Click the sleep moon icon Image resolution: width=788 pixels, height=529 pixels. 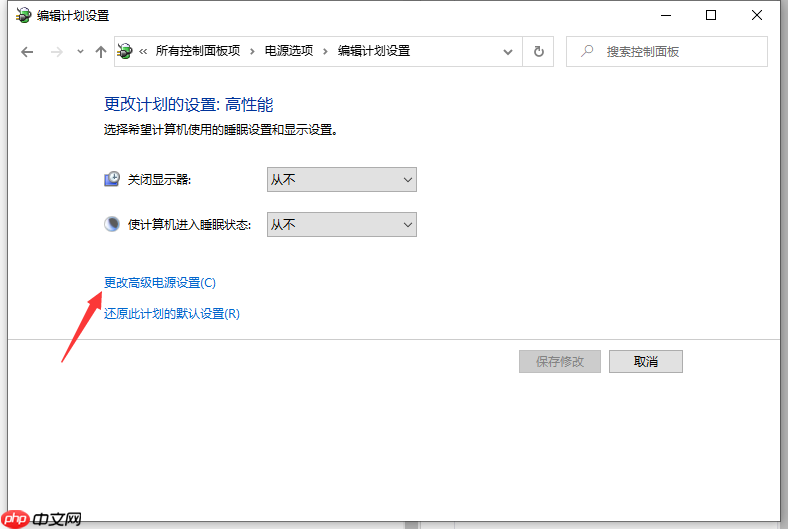pyautogui.click(x=112, y=224)
